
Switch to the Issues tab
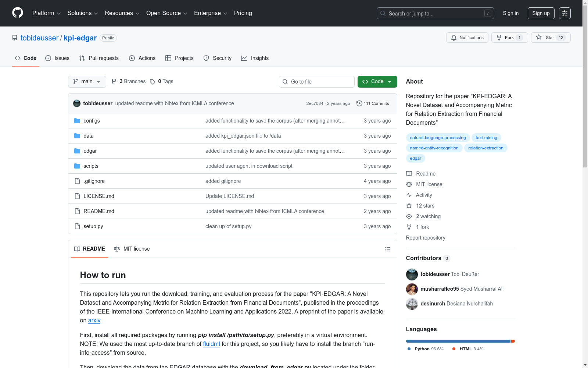(x=57, y=58)
